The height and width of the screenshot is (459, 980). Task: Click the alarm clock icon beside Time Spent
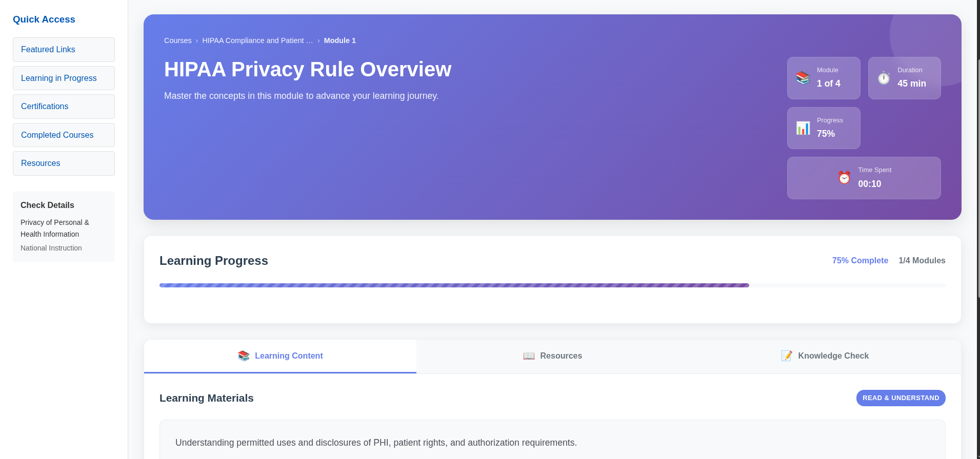(x=844, y=178)
